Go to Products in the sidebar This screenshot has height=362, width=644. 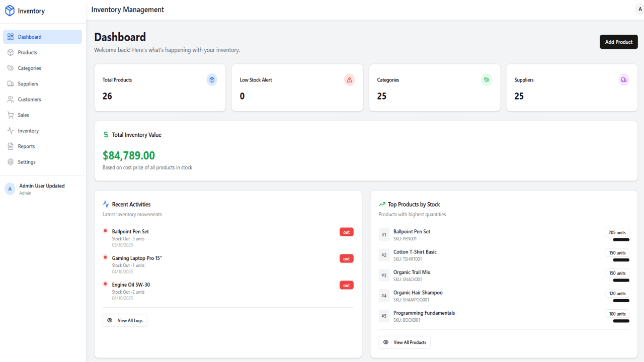(x=42, y=52)
